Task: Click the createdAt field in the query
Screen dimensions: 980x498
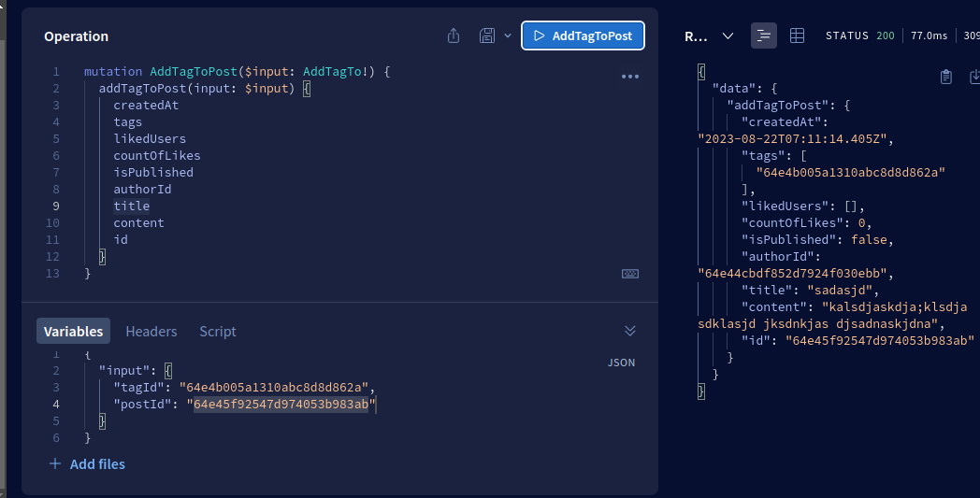Action: point(146,105)
